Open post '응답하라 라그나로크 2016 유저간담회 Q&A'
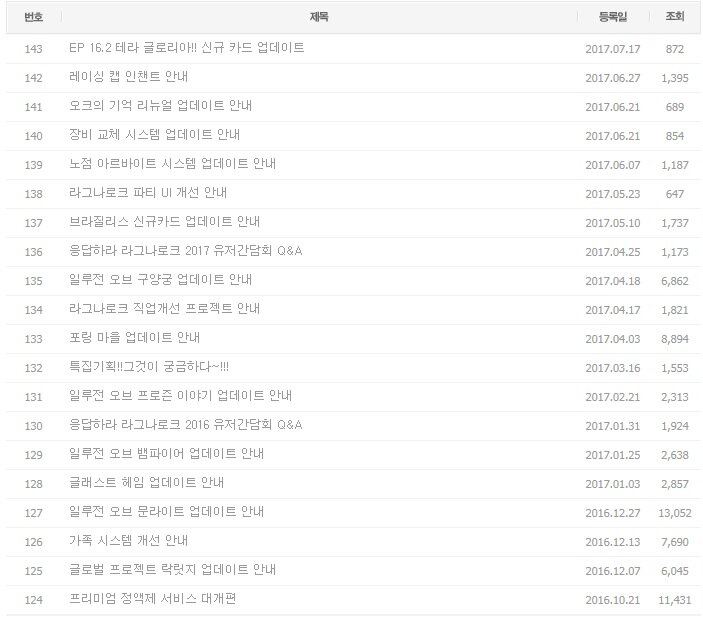 (186, 425)
